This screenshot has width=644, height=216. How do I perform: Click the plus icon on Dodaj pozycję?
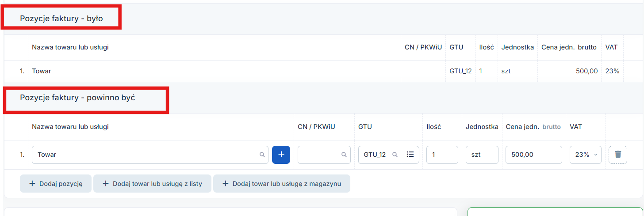coord(32,184)
